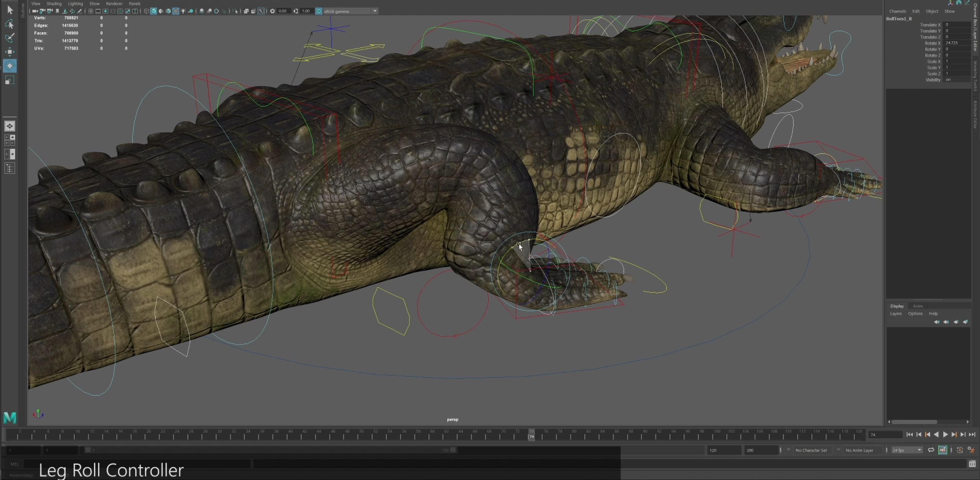Open the Panels menu
980x480 pixels.
coord(135,3)
